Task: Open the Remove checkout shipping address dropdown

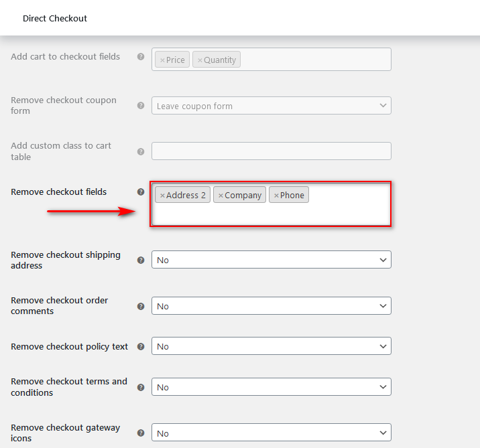Action: (272, 260)
